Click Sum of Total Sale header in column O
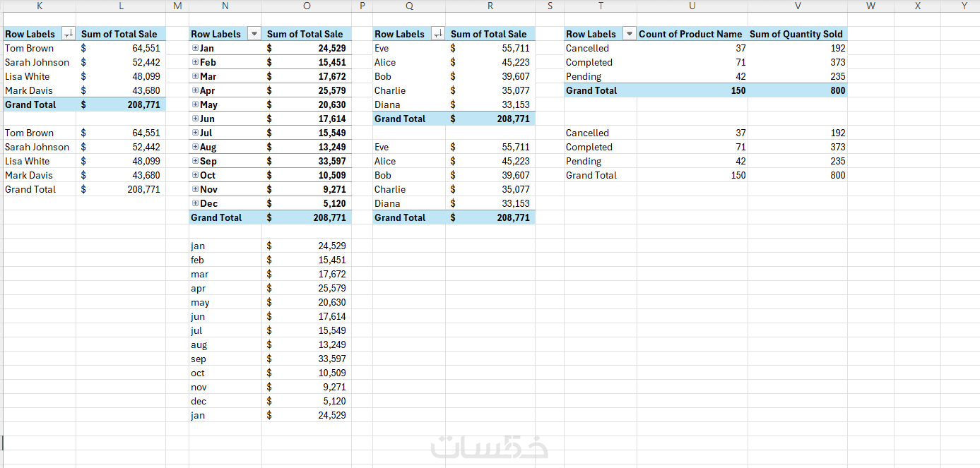This screenshot has height=468, width=980. tap(305, 34)
